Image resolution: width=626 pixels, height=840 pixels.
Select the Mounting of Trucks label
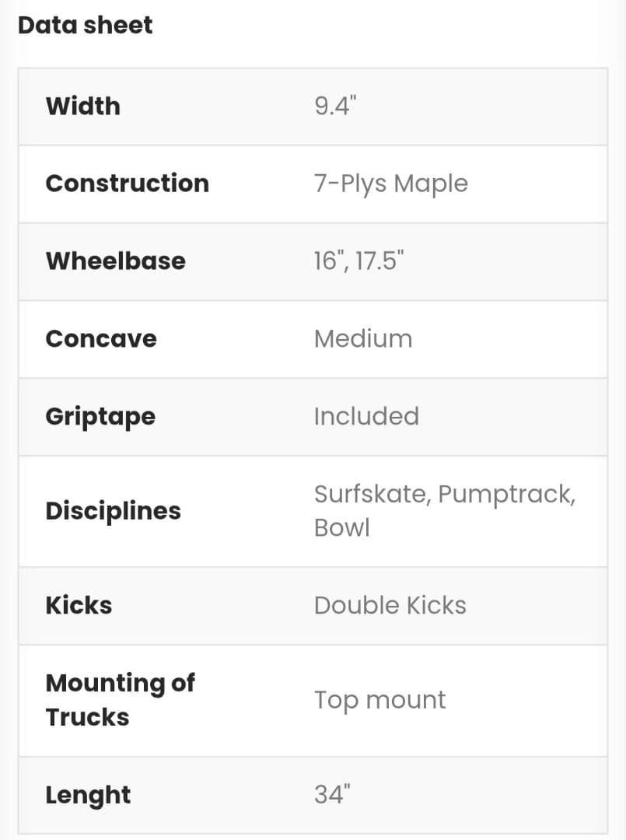point(120,700)
